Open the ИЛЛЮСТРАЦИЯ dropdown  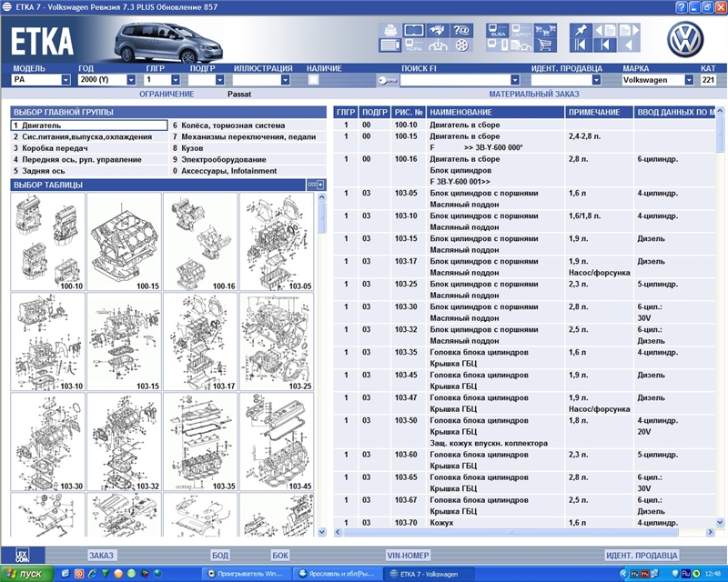pyautogui.click(x=285, y=80)
